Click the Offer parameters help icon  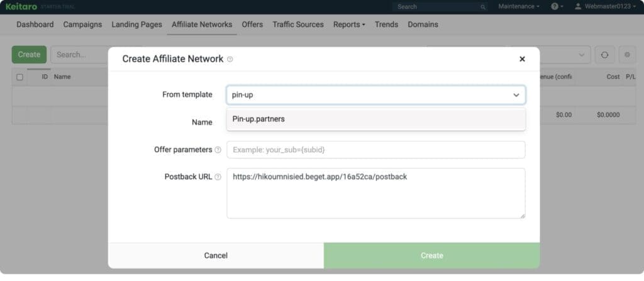pos(218,150)
